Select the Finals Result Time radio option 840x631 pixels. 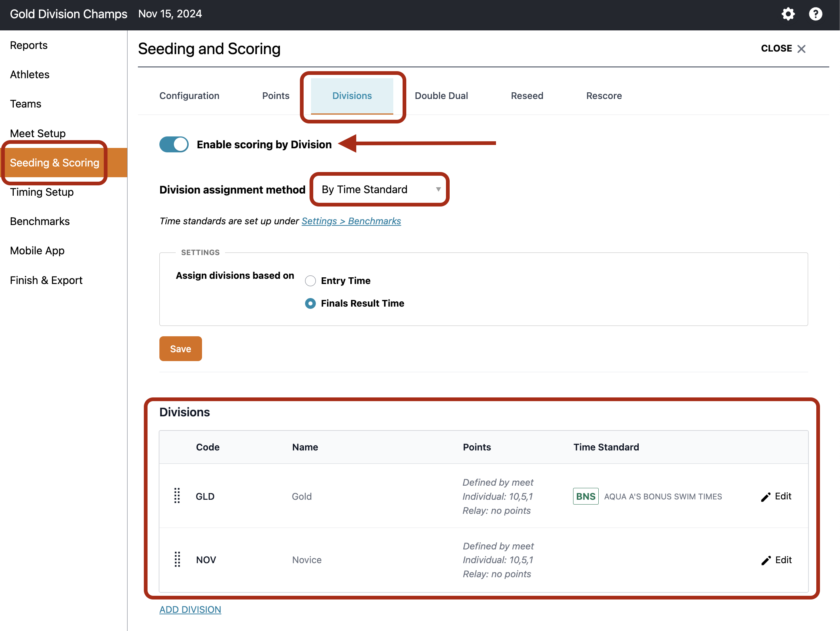pos(310,303)
